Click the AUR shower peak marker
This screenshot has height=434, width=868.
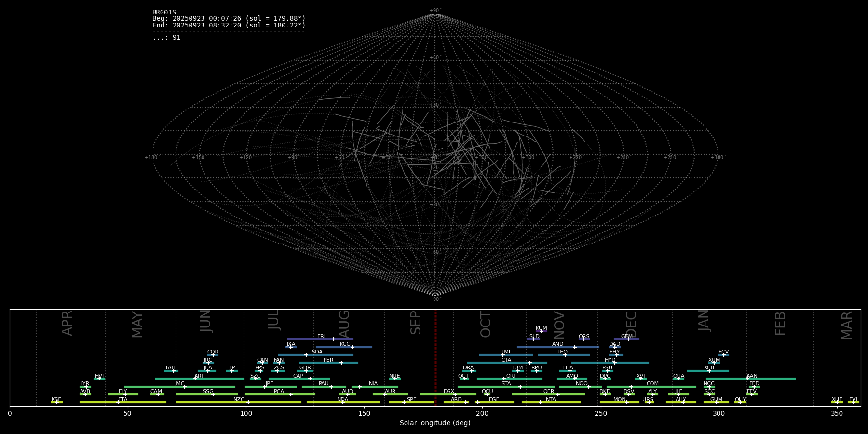[x=385, y=394]
